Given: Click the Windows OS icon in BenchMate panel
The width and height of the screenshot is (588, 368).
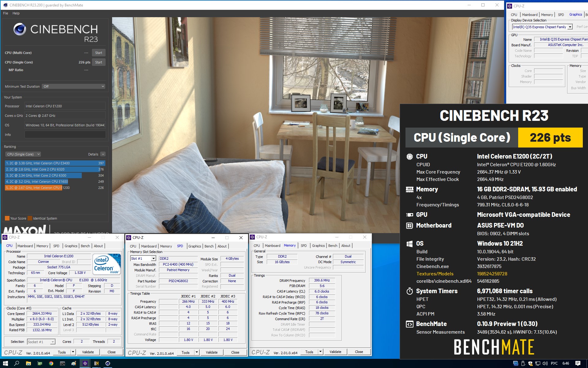Looking at the screenshot, I should (409, 243).
